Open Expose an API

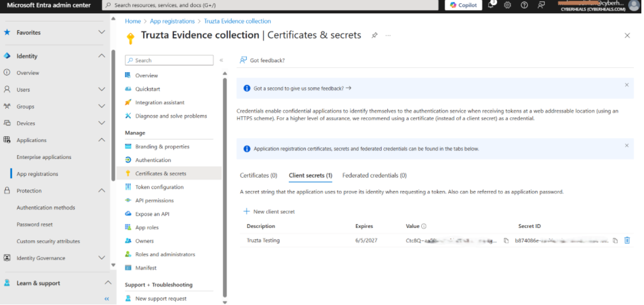click(x=152, y=214)
